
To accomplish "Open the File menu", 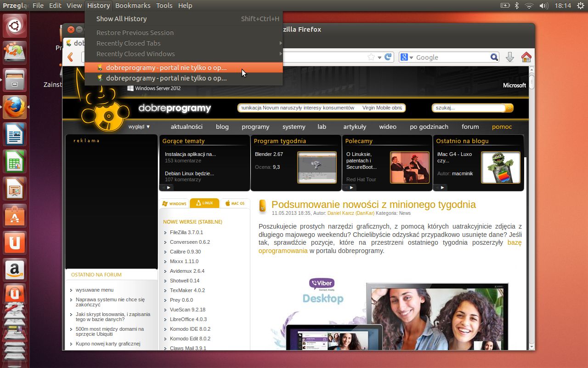I will [38, 6].
